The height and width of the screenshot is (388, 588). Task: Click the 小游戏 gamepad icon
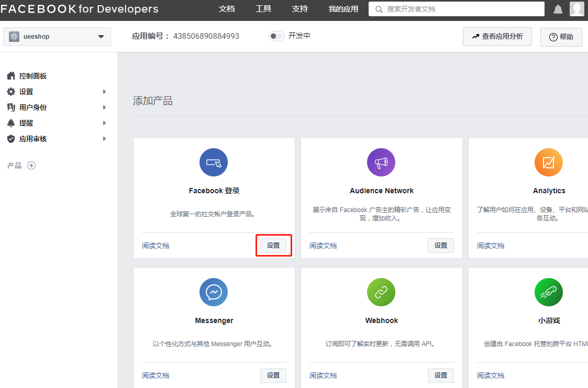tap(549, 292)
